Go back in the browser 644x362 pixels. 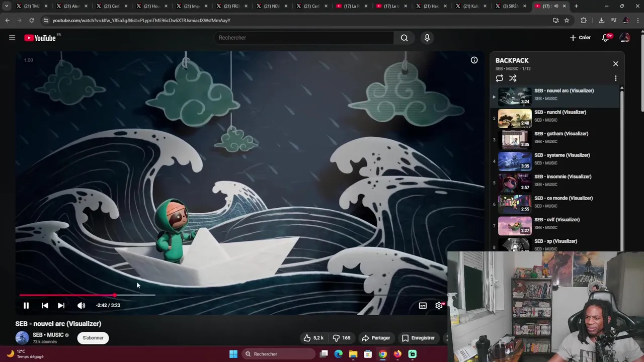click(7, 20)
